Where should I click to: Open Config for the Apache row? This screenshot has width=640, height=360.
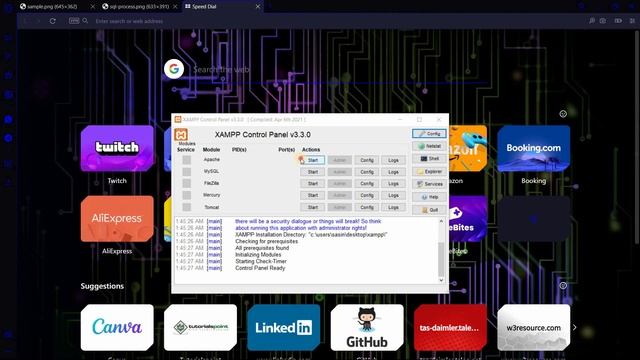pyautogui.click(x=367, y=160)
